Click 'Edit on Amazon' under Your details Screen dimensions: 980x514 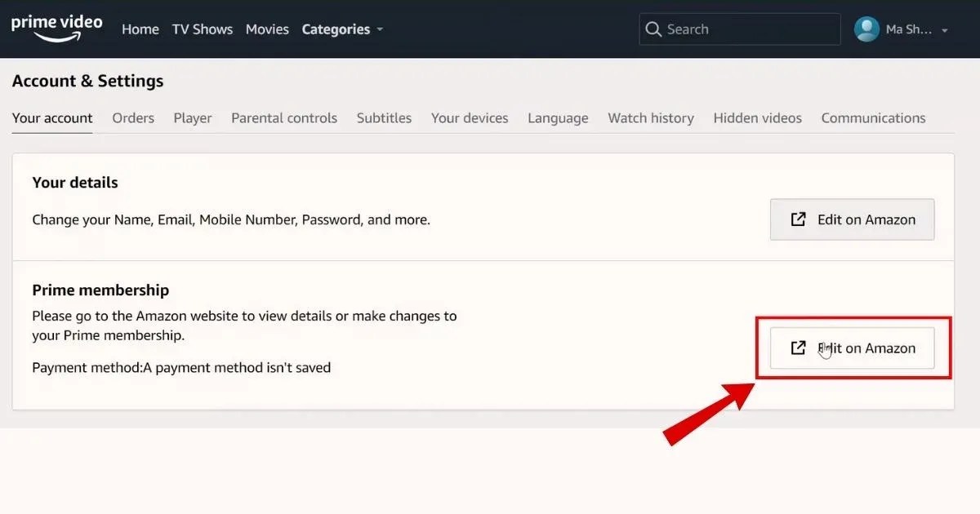tap(852, 219)
